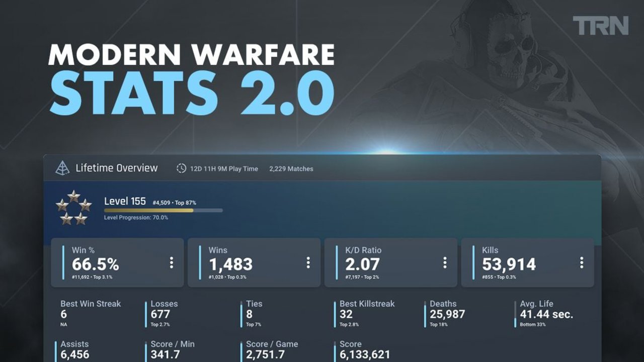Click the Score value 6,133,621
The image size is (644, 362).
[x=365, y=355]
